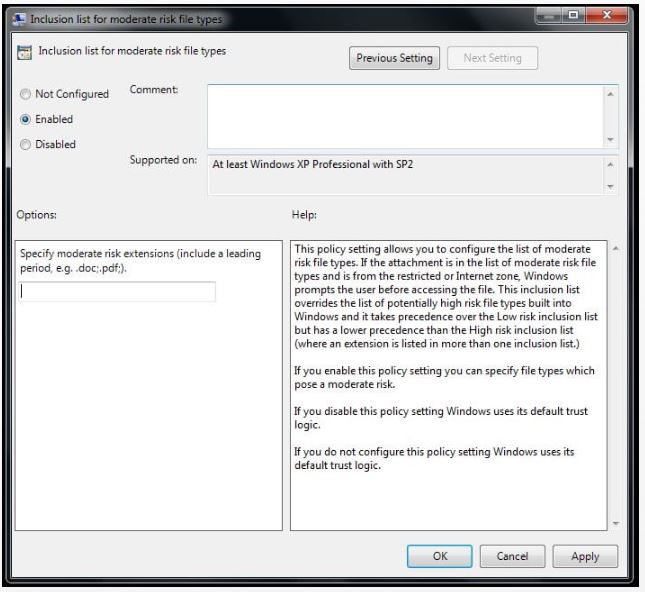Click the Previous Setting button
Screen dimensions: 645x592
394,58
